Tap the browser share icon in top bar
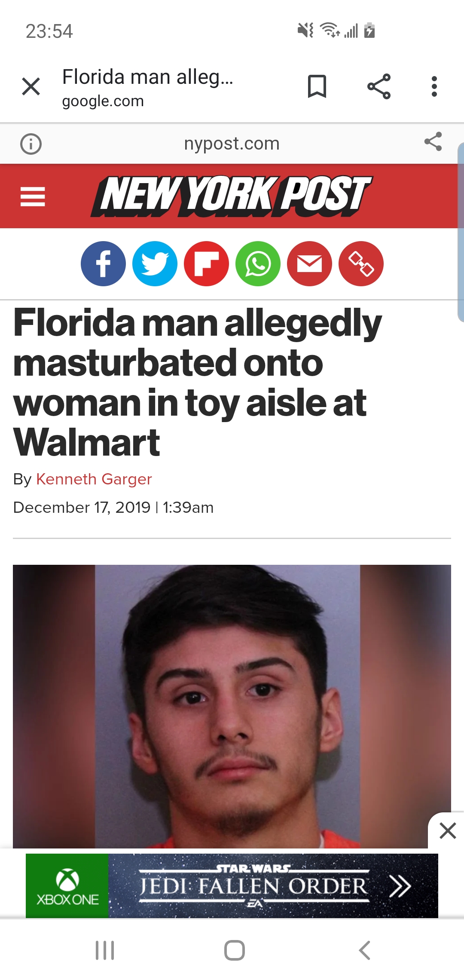Screen dimensions: 464x980 379,86
